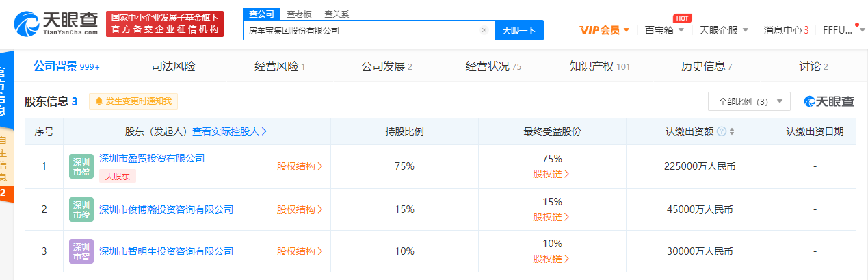Screen dimensions: 868x280
Task: Open 股权结构 for 深圳市盈贸投资有限公司
Action: (x=300, y=166)
